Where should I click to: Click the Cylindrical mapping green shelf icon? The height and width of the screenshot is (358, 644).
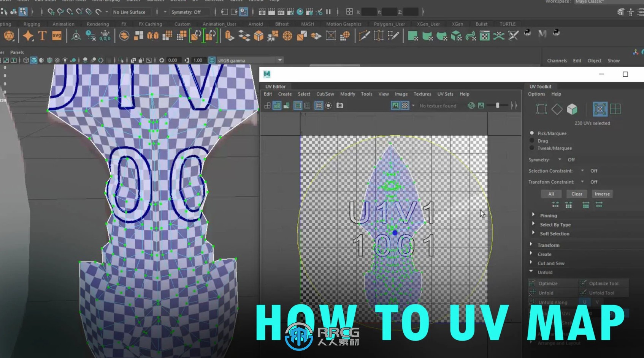[427, 36]
